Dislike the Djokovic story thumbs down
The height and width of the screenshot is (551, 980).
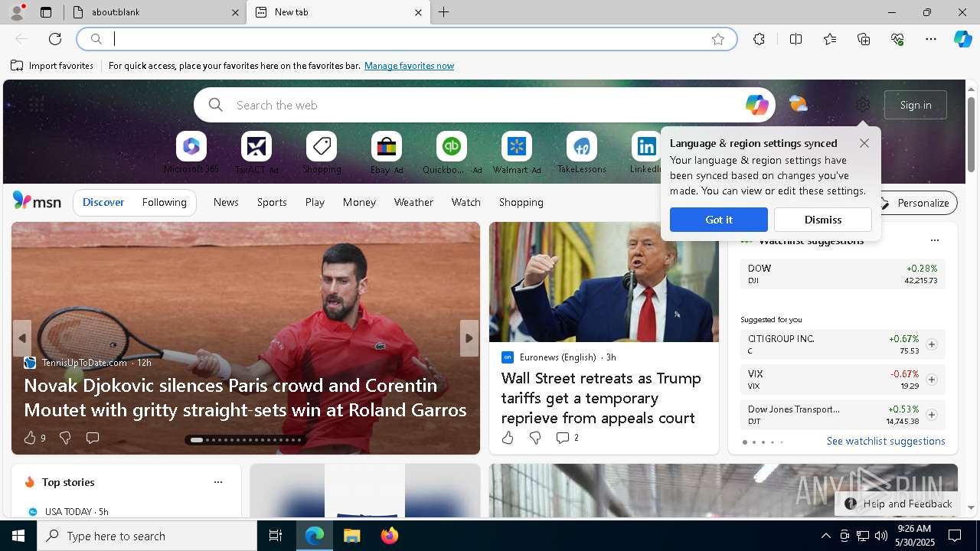[65, 438]
